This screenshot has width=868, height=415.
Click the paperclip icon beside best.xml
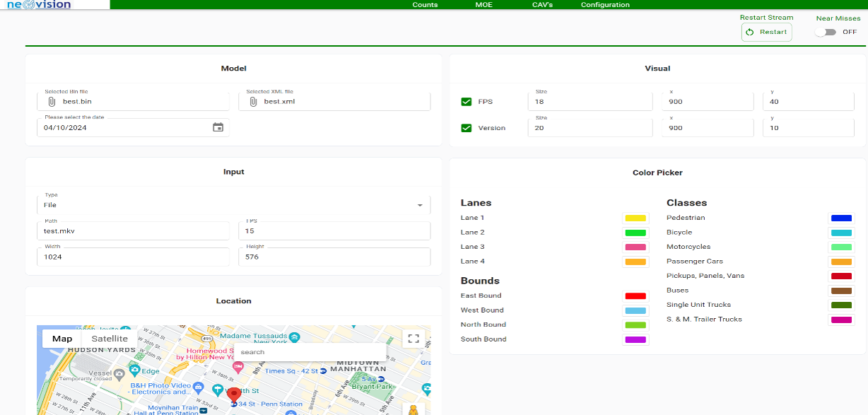point(253,102)
